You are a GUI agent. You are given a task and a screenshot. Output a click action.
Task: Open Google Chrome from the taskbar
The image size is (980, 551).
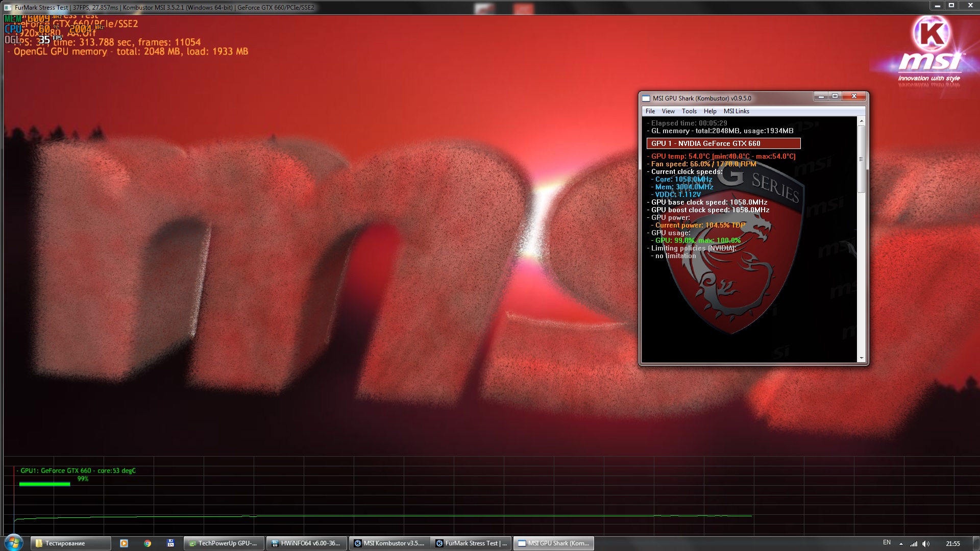click(x=148, y=543)
